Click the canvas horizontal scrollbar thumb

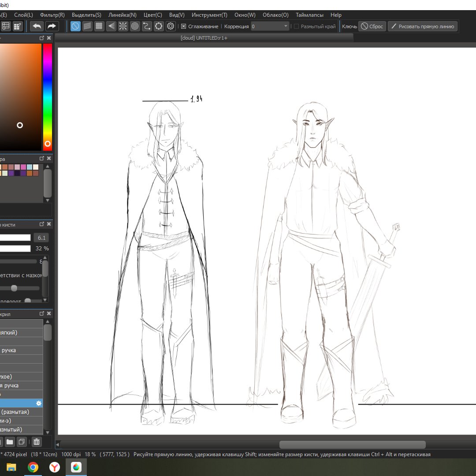tap(352, 444)
